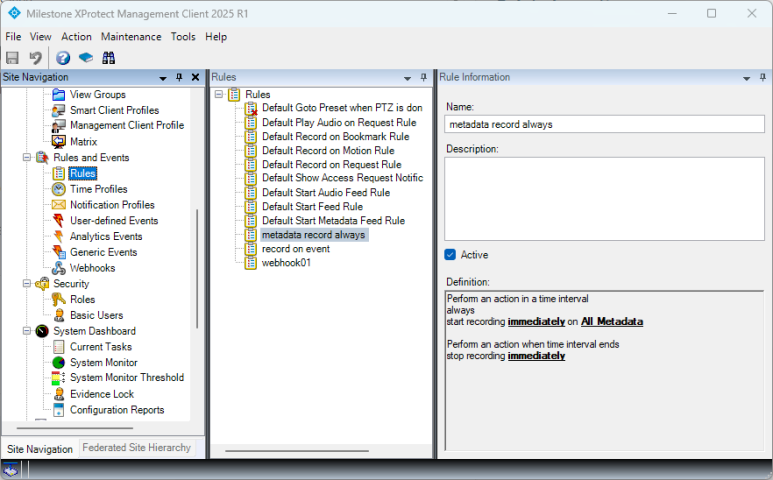Image resolution: width=773 pixels, height=480 pixels.
Task: Open System Monitor node
Action: tap(103, 362)
